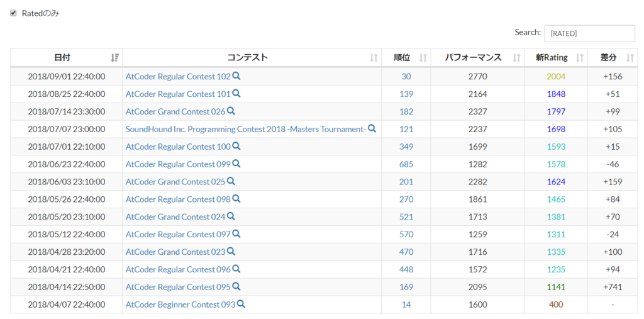Open AtCoder Regular Contest 100 link
Image resolution: width=644 pixels, height=319 pixels.
point(178,147)
